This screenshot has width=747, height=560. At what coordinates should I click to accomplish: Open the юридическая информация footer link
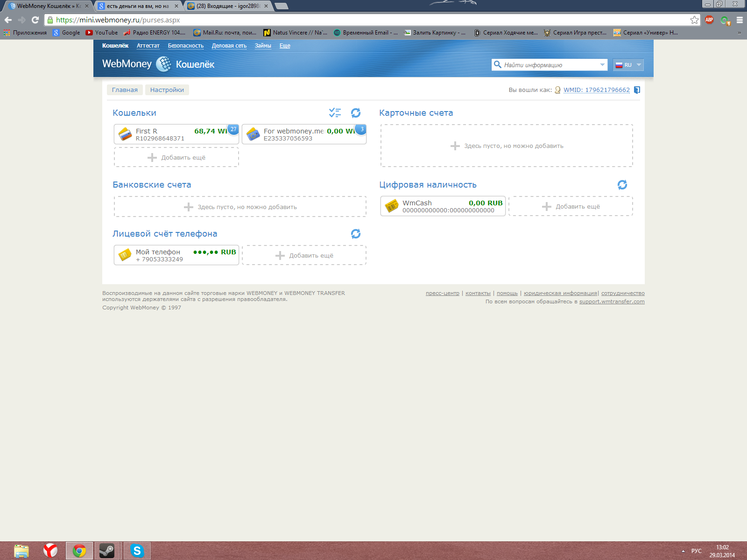(x=560, y=293)
